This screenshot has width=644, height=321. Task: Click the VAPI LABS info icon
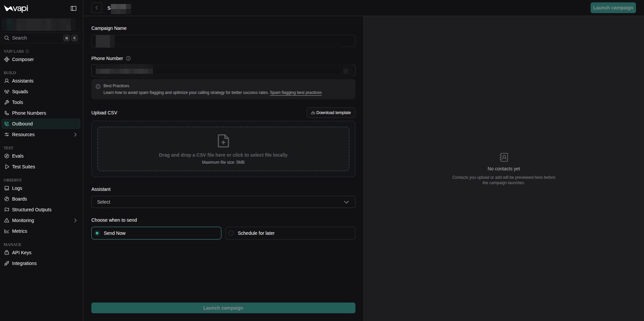(x=27, y=51)
